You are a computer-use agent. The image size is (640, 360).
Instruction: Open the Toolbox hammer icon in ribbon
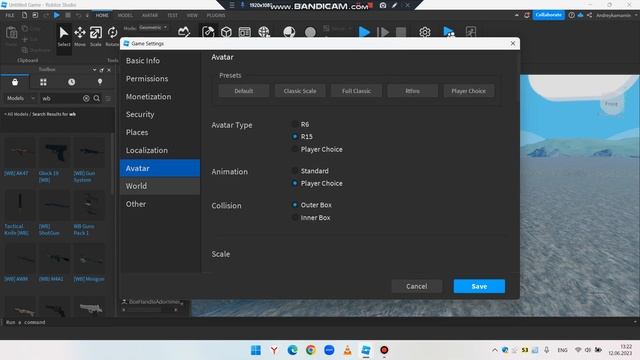click(208, 32)
